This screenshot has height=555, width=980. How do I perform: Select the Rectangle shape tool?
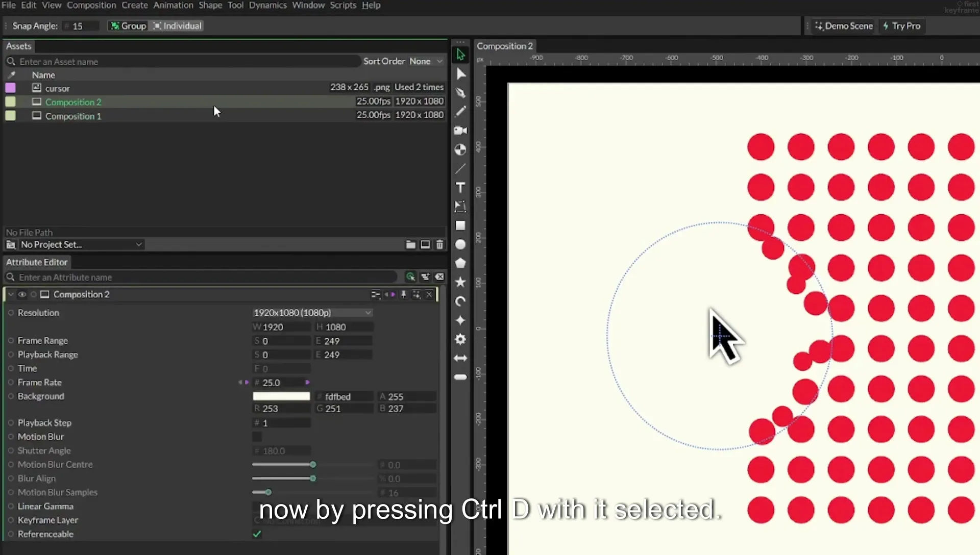click(x=460, y=225)
